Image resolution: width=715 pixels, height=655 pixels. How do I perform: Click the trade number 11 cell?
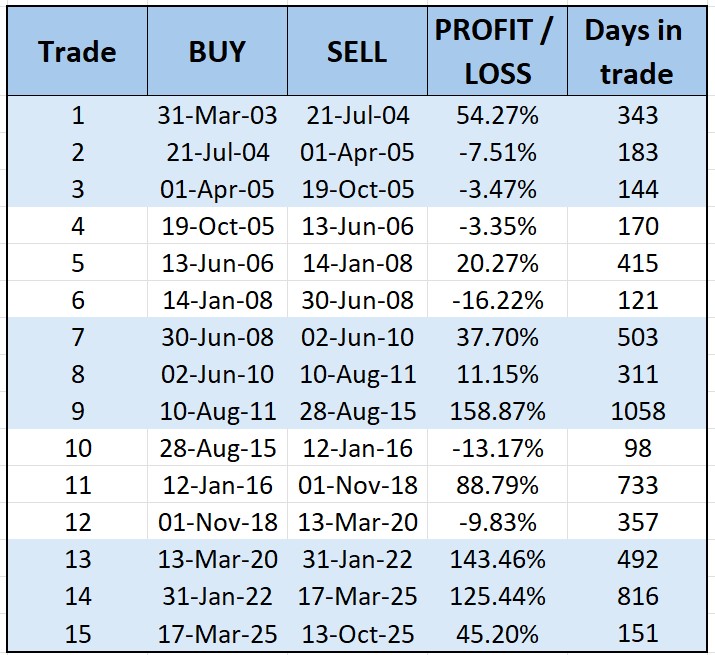78,485
